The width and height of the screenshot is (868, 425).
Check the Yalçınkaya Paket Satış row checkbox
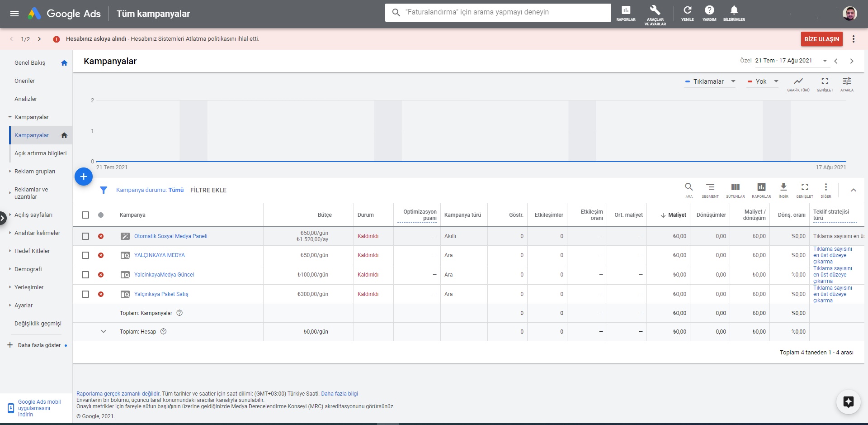click(85, 294)
